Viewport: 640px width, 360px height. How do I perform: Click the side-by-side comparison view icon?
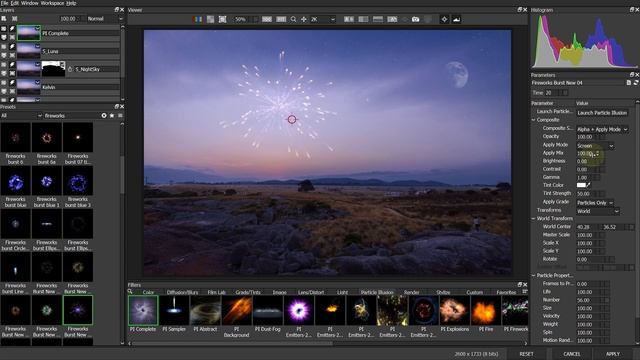tap(349, 19)
